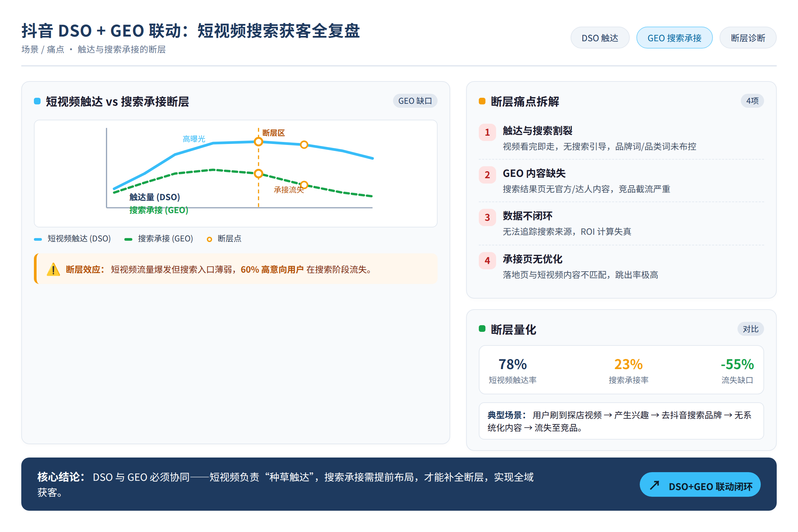Click the 触达量 (DSO) chart label
This screenshot has width=798, height=532.
click(x=154, y=197)
